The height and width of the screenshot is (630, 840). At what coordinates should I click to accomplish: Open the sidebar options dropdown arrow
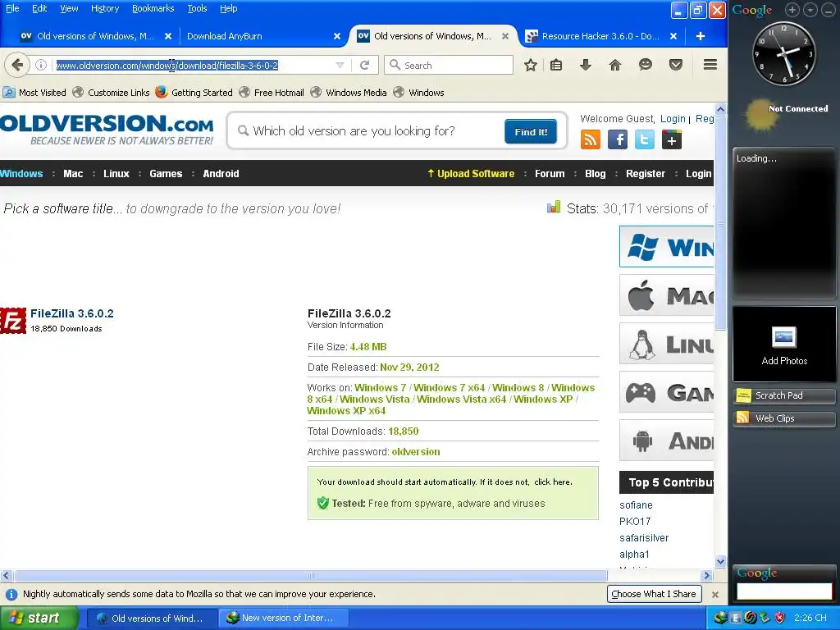click(x=810, y=9)
